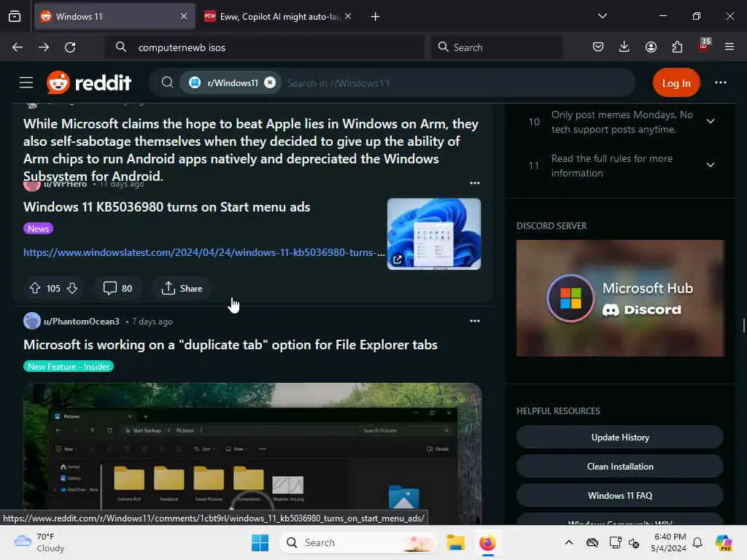Viewport: 747px width, 560px height.
Task: Go back with the browser back arrow
Action: (x=18, y=47)
